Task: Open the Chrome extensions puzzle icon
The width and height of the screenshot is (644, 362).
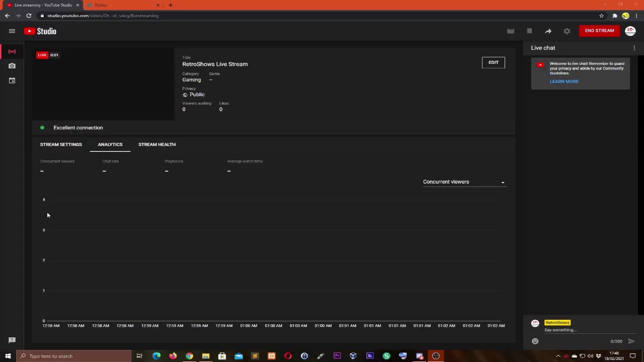Action: [615, 16]
